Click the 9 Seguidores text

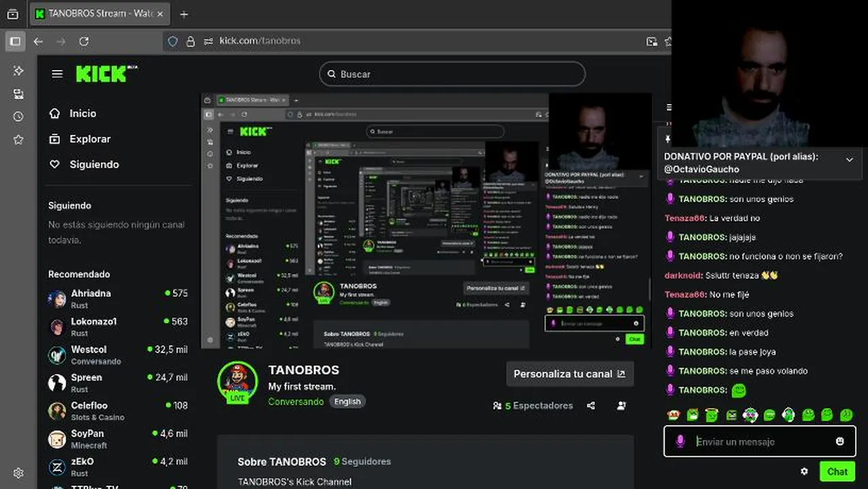click(x=362, y=461)
